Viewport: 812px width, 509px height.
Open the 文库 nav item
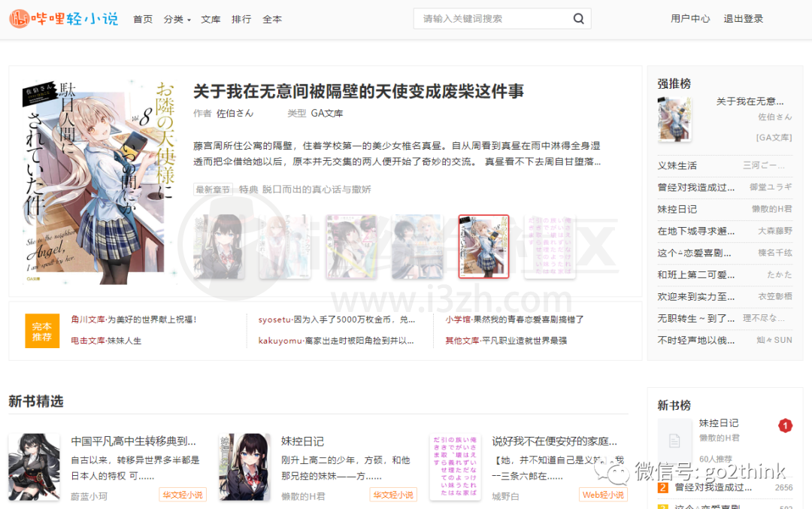[211, 19]
